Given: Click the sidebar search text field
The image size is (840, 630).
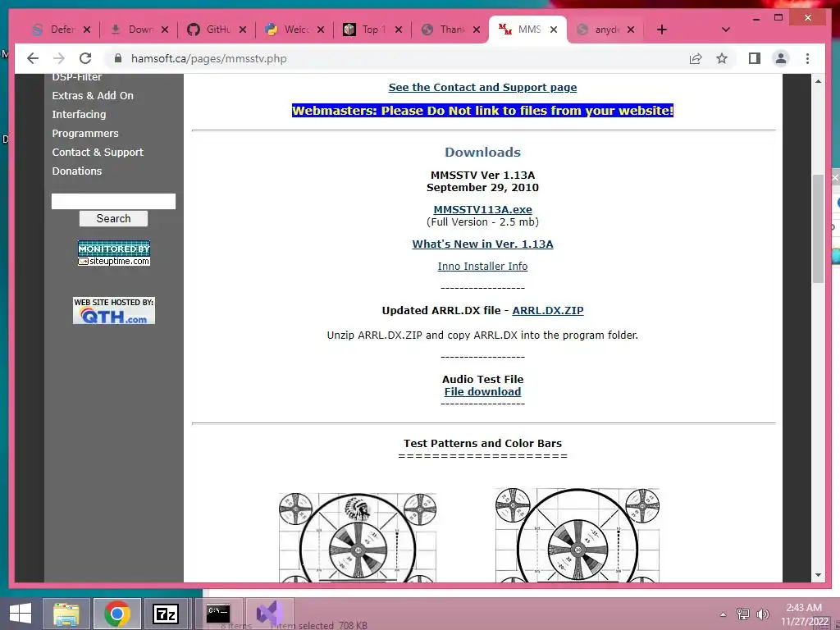Looking at the screenshot, I should tap(113, 202).
